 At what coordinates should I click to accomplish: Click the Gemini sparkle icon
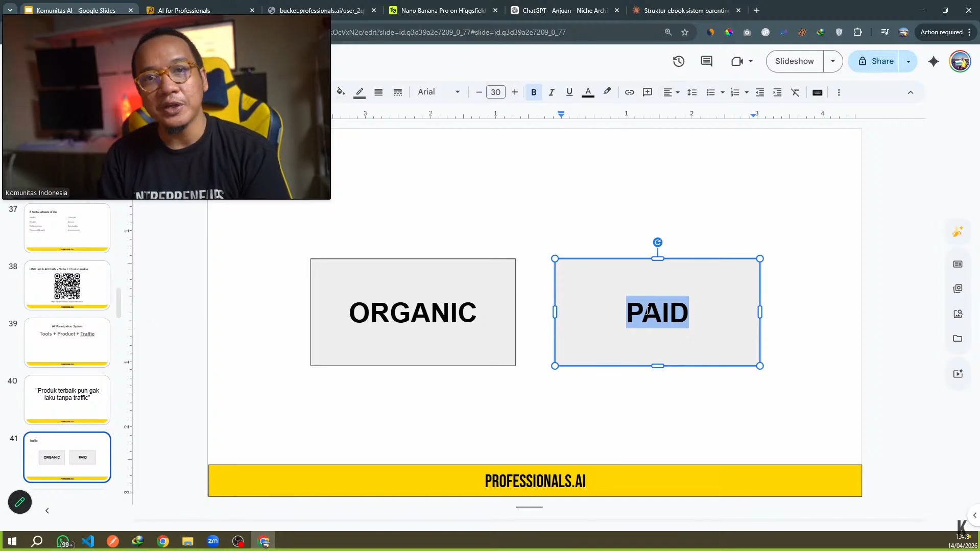(934, 61)
